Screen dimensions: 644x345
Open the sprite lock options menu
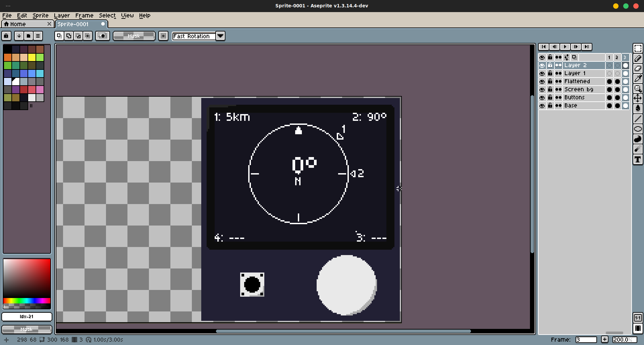(6, 36)
